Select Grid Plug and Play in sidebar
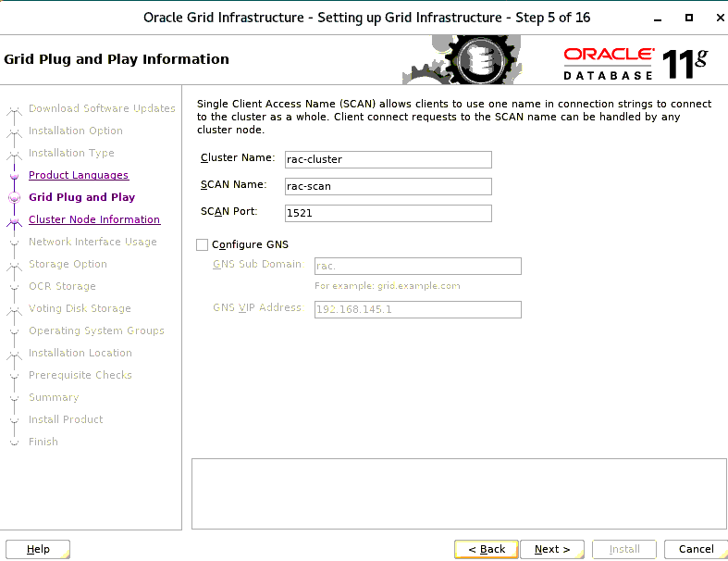The height and width of the screenshot is (561, 728). coord(81,197)
